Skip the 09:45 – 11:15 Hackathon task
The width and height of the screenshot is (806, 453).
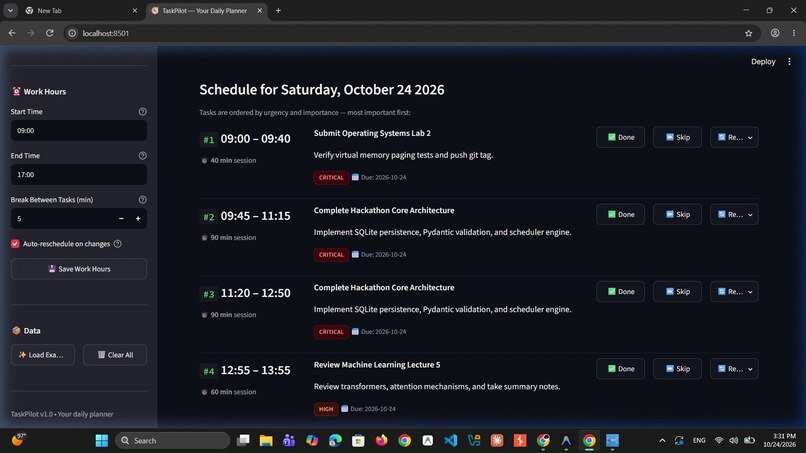[677, 214]
